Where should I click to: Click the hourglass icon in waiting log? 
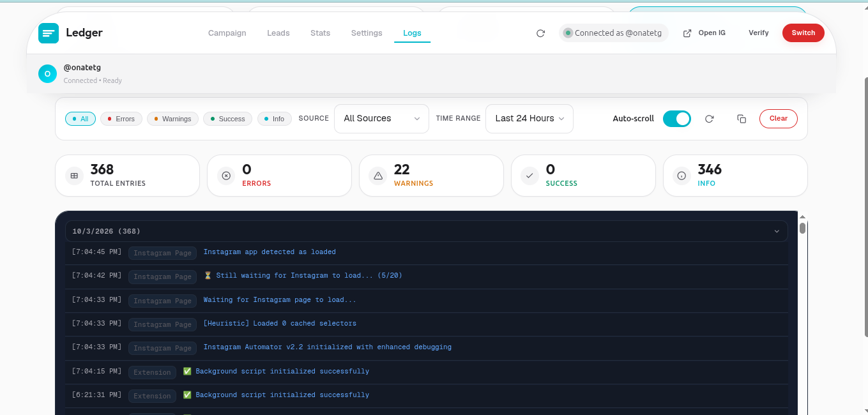[208, 276]
